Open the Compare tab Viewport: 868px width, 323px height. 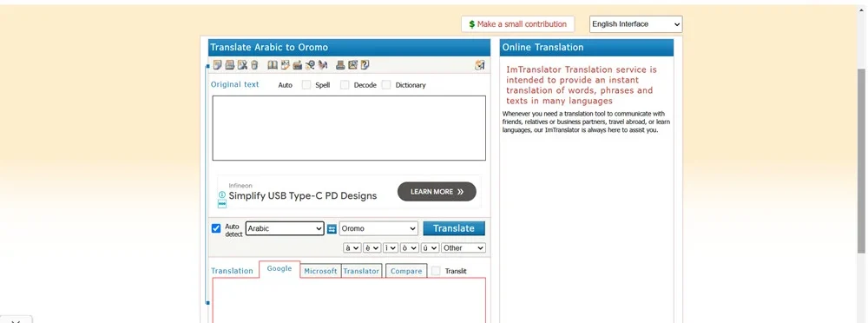pos(406,271)
